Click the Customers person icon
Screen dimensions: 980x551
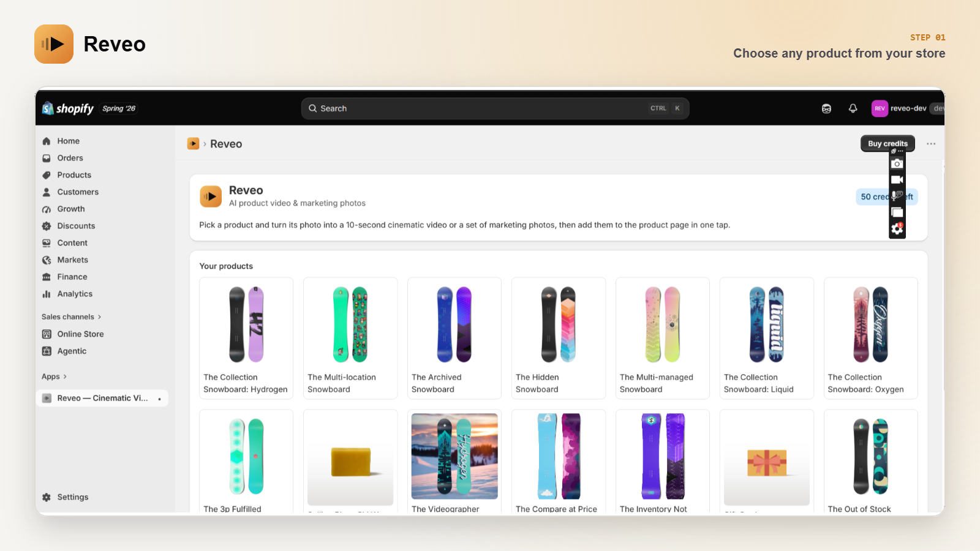[x=47, y=192]
